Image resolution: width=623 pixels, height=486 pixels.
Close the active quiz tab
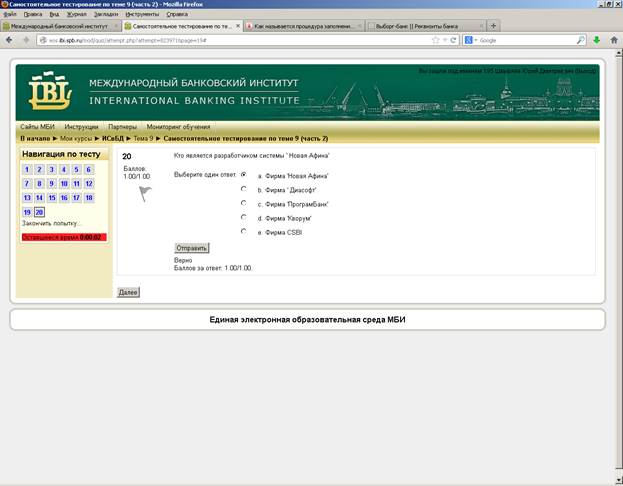click(x=238, y=26)
